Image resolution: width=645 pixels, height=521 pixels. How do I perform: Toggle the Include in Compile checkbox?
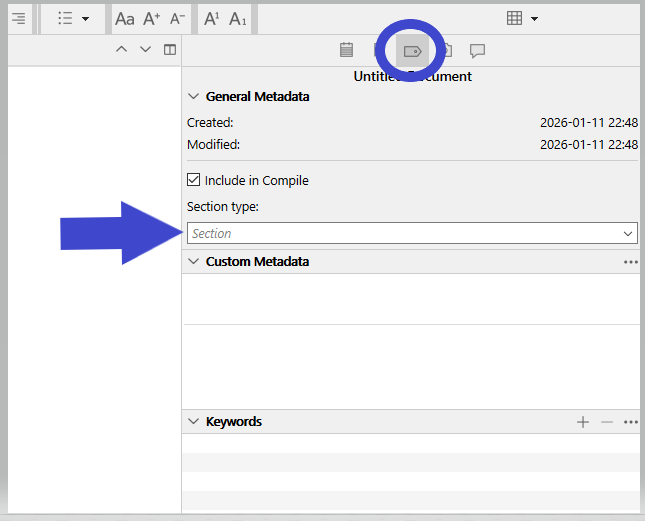pyautogui.click(x=194, y=181)
